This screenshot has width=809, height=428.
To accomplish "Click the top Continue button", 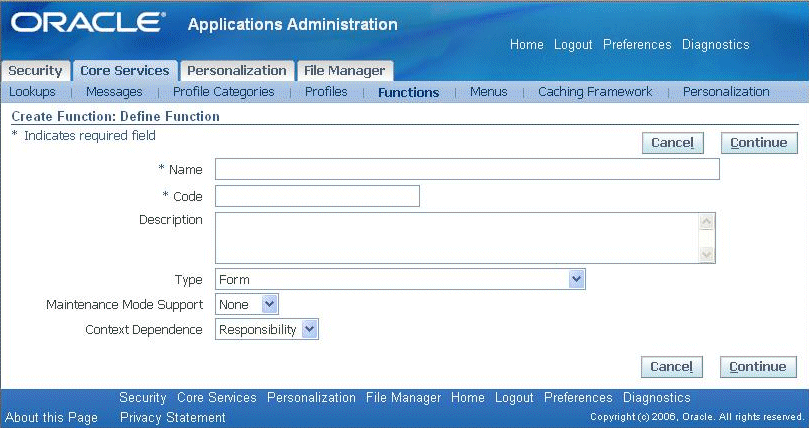I will pos(759,143).
